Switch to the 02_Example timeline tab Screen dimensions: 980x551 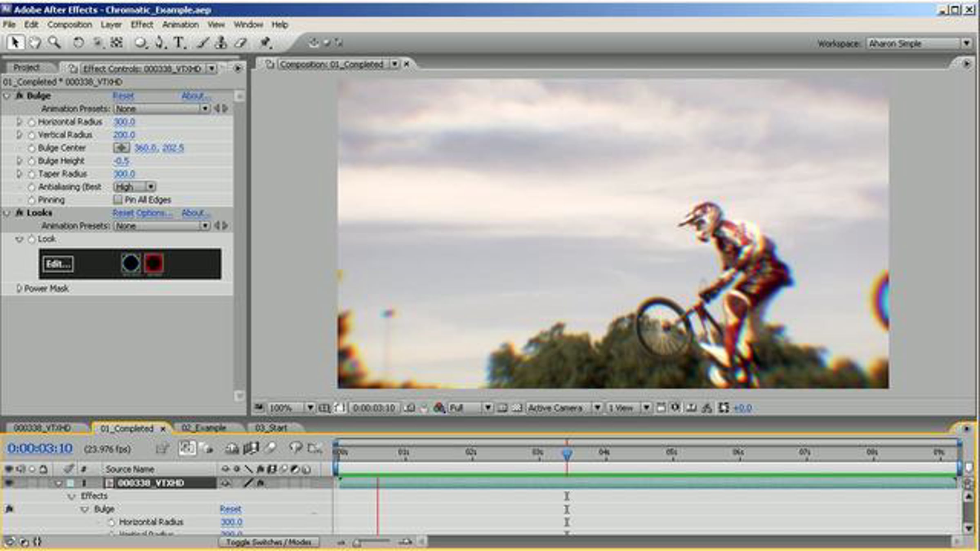tap(204, 428)
